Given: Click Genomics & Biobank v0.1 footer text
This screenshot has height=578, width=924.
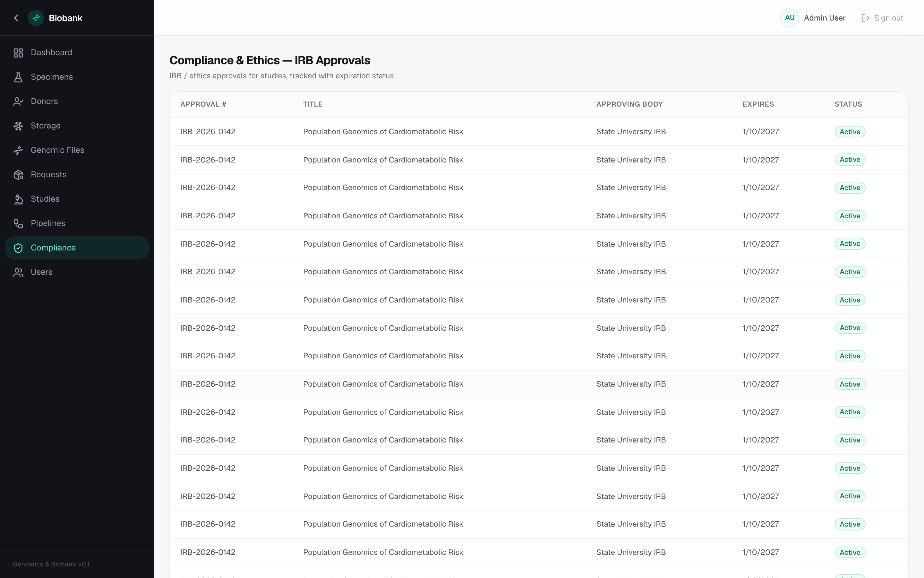Looking at the screenshot, I should [x=51, y=564].
